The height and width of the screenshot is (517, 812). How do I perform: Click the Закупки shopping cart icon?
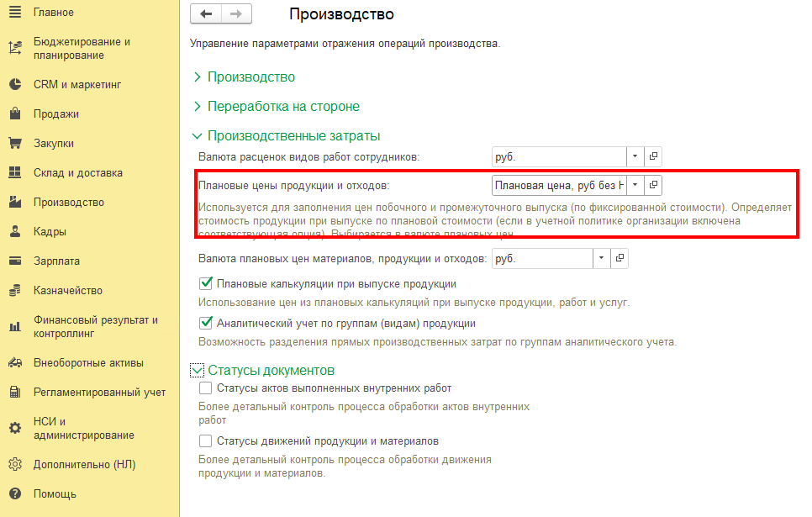15,143
